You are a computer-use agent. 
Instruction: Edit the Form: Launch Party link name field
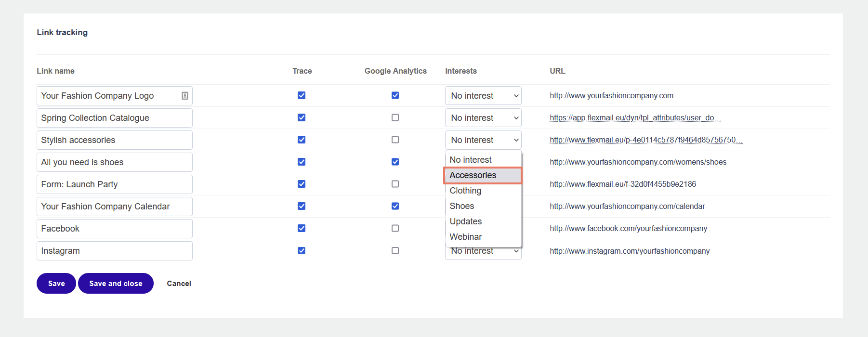(115, 184)
